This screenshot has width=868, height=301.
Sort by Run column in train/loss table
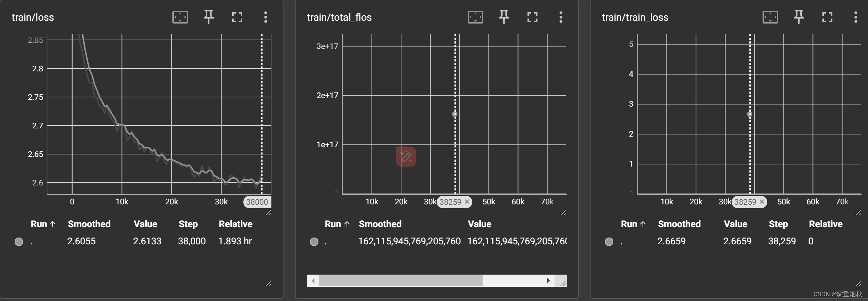43,224
